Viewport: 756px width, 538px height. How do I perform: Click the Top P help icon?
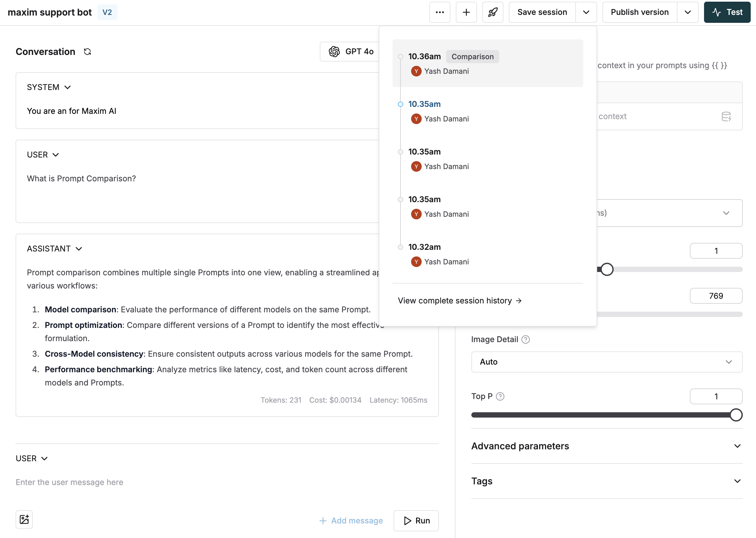(x=500, y=396)
